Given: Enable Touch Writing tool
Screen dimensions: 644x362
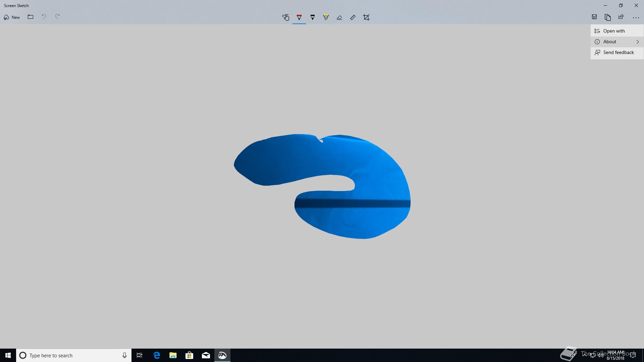Looking at the screenshot, I should coord(286,17).
